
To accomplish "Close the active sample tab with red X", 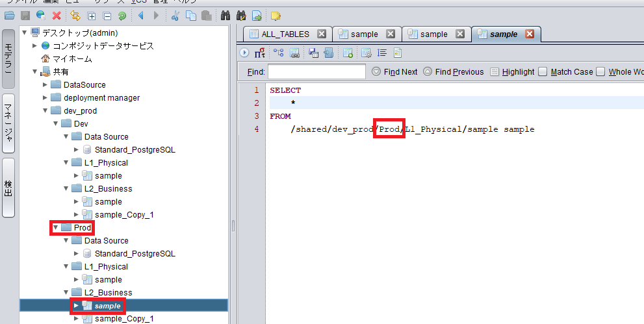I will (530, 34).
